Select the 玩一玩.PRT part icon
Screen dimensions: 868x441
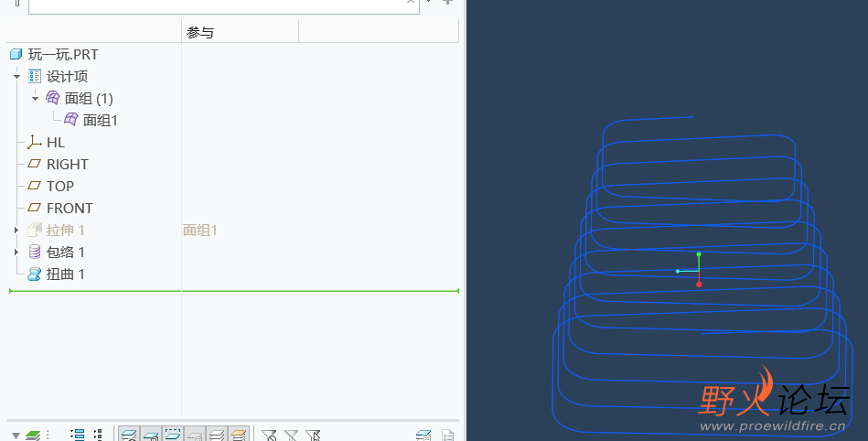pos(16,54)
